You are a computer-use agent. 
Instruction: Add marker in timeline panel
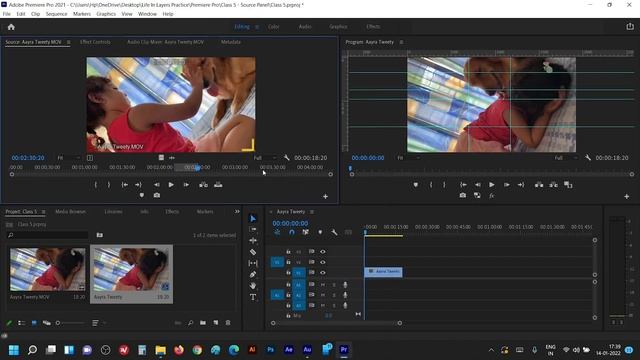[320, 232]
